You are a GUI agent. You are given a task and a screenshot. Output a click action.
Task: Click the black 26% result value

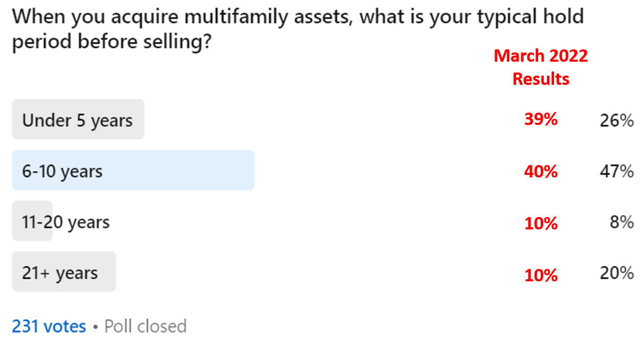coord(616,121)
